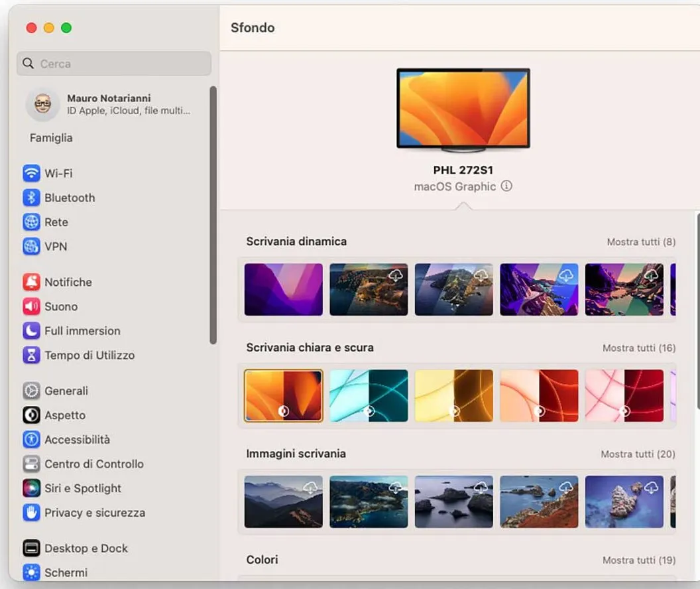Show all Scrivania dinamica wallpapers
700x589 pixels.
[640, 241]
